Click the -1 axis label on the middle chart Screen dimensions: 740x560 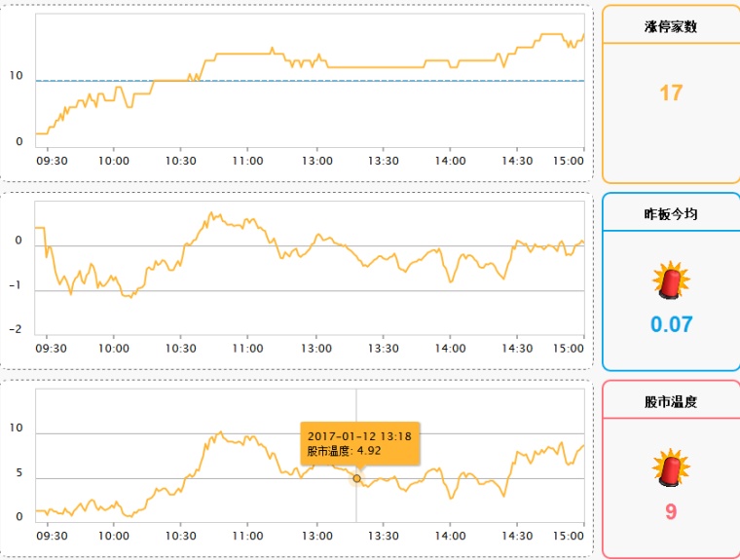(16, 285)
